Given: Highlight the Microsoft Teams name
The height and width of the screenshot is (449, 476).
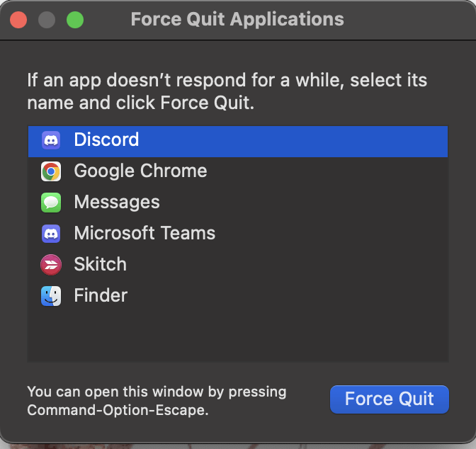Looking at the screenshot, I should [x=144, y=234].
